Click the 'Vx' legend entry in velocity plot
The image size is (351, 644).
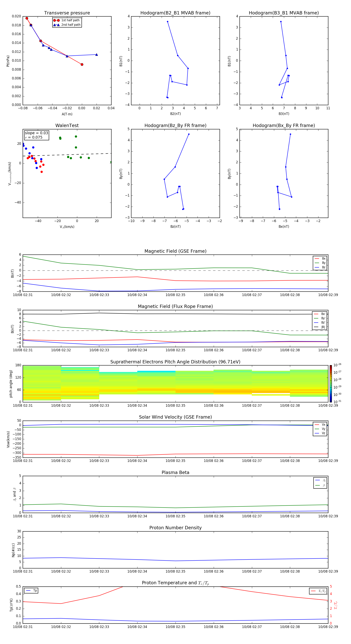coord(320,424)
